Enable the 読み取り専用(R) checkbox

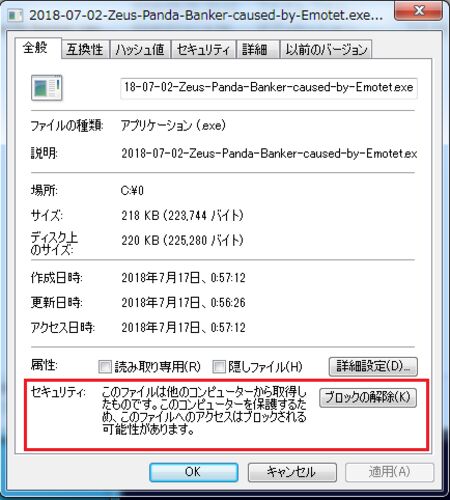click(105, 367)
